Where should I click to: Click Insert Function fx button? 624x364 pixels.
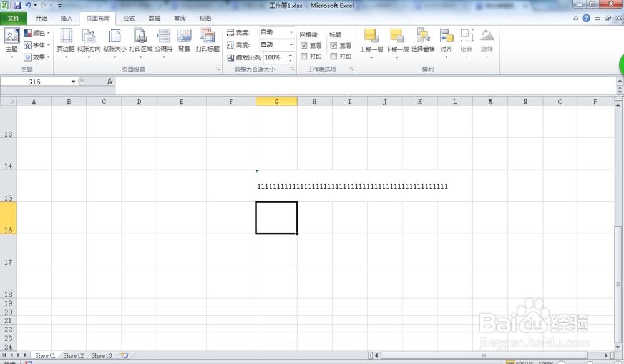tap(109, 82)
